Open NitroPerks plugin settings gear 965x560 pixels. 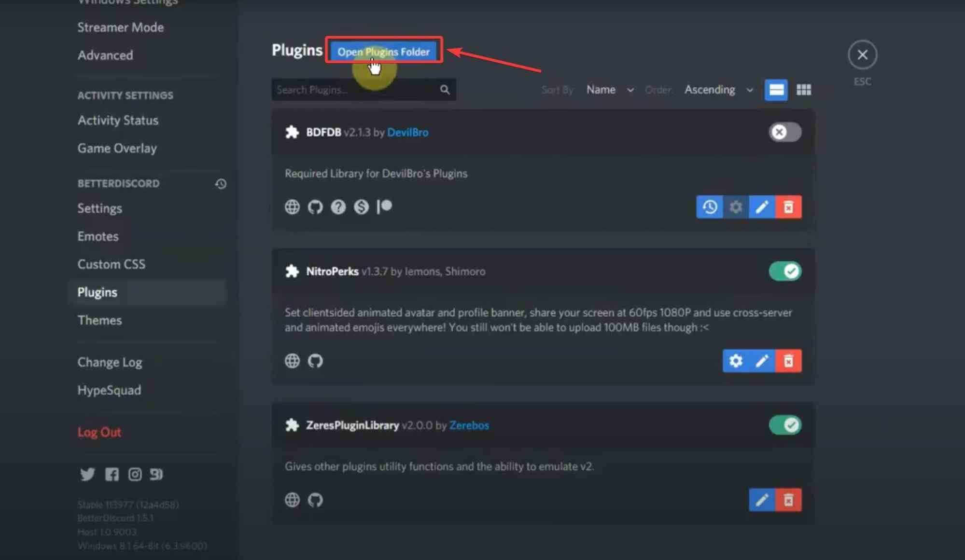736,361
